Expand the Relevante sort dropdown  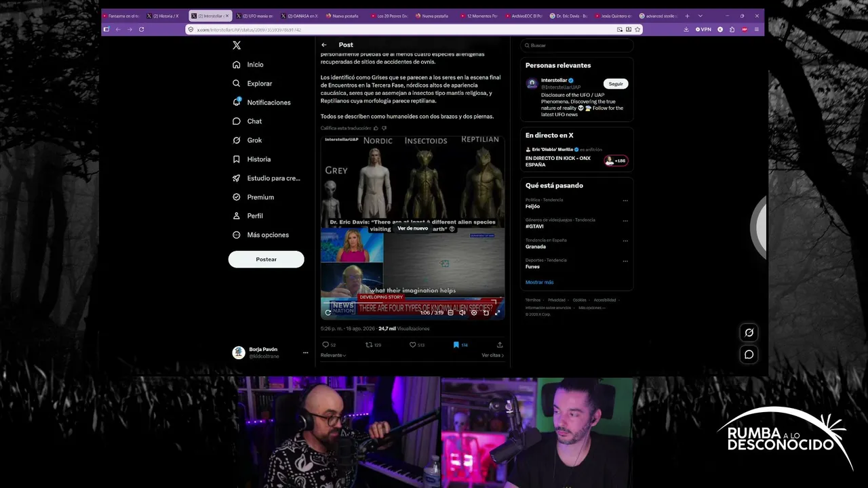pyautogui.click(x=333, y=355)
